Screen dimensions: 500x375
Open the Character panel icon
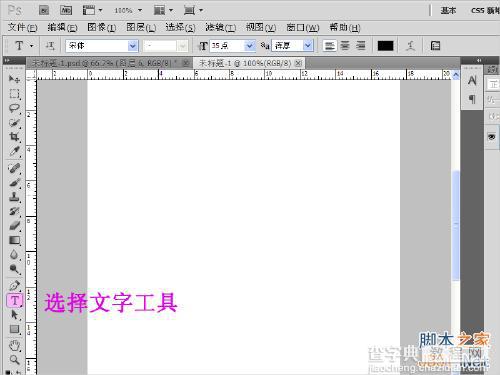tap(472, 80)
